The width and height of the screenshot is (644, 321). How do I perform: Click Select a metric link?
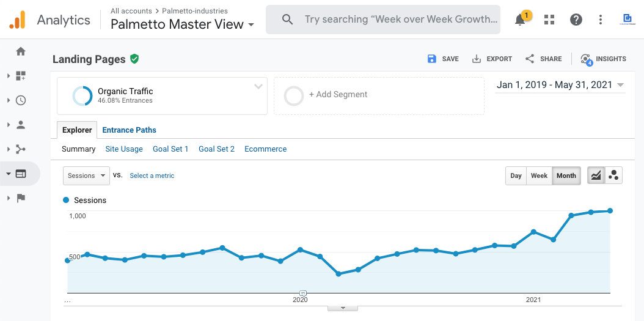pos(152,175)
